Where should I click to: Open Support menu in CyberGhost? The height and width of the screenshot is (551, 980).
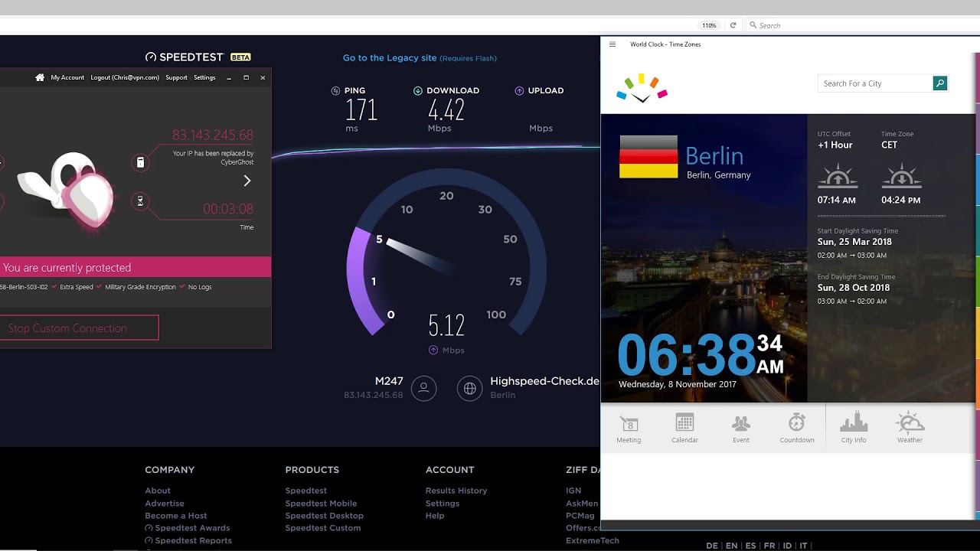click(x=176, y=77)
